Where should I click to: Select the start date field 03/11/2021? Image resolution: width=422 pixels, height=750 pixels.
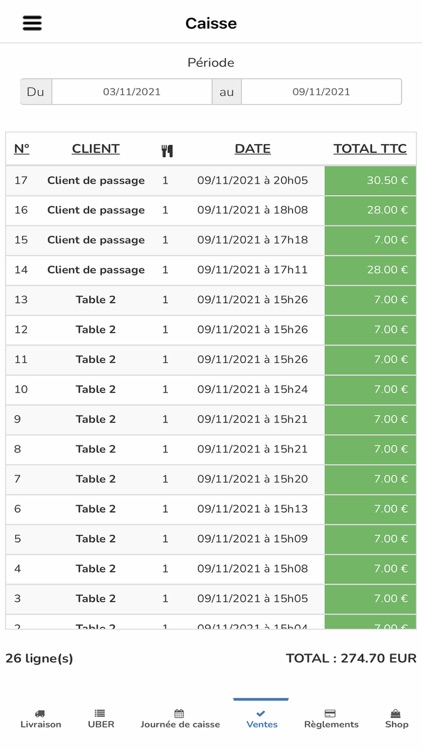[132, 92]
